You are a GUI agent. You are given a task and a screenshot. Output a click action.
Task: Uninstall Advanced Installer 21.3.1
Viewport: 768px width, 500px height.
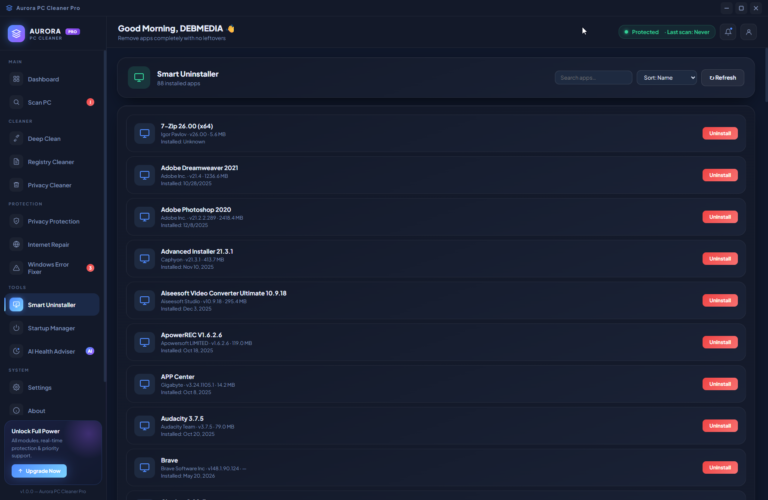pos(720,259)
